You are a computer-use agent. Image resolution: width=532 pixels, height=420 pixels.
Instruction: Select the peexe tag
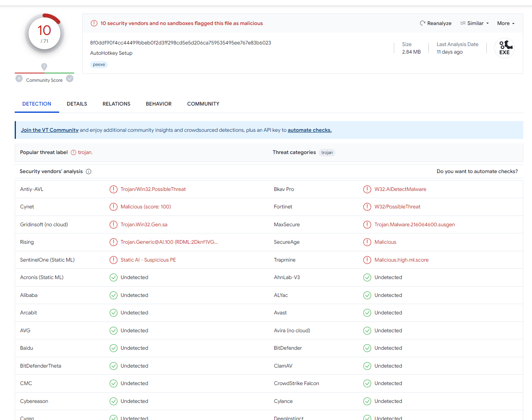(x=99, y=64)
